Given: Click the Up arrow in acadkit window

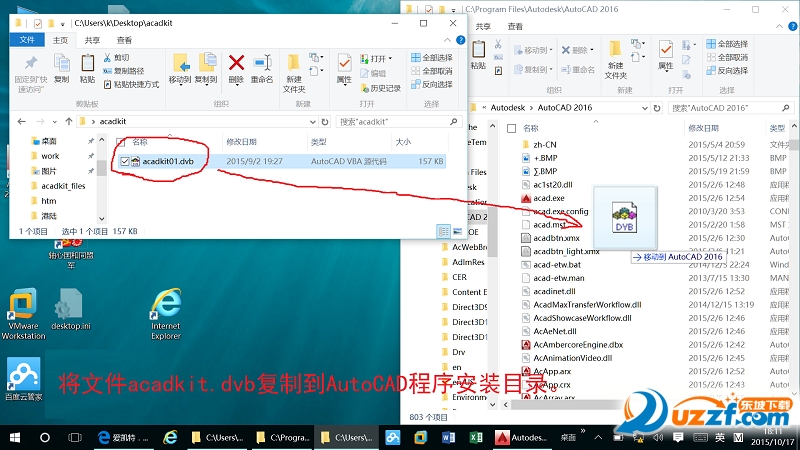Looking at the screenshot, I should [x=68, y=121].
